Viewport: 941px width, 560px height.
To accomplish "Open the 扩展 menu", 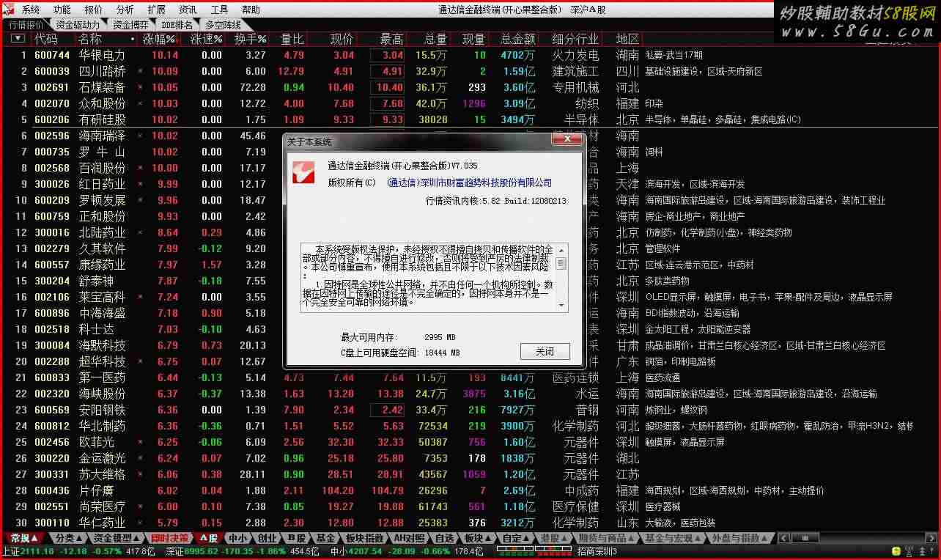I will 157,10.
